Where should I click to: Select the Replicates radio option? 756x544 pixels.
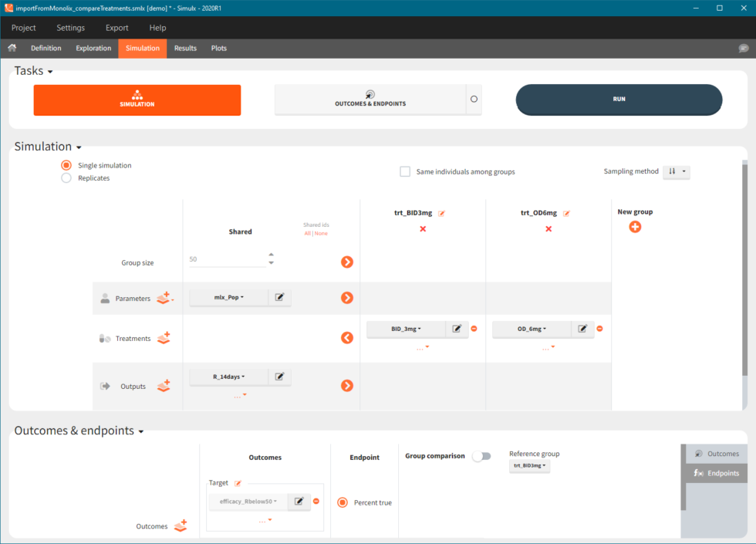pos(66,178)
